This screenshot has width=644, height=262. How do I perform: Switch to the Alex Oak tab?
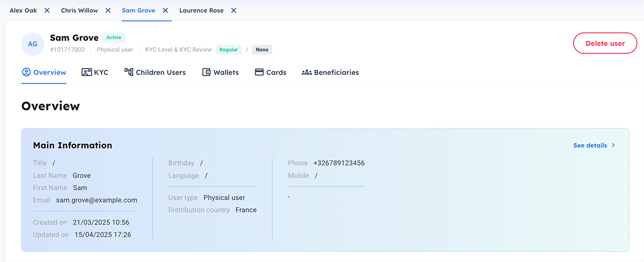pos(23,10)
